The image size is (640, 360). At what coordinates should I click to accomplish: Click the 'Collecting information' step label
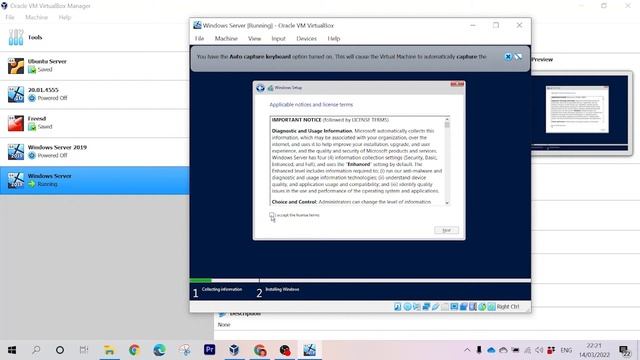point(222,289)
